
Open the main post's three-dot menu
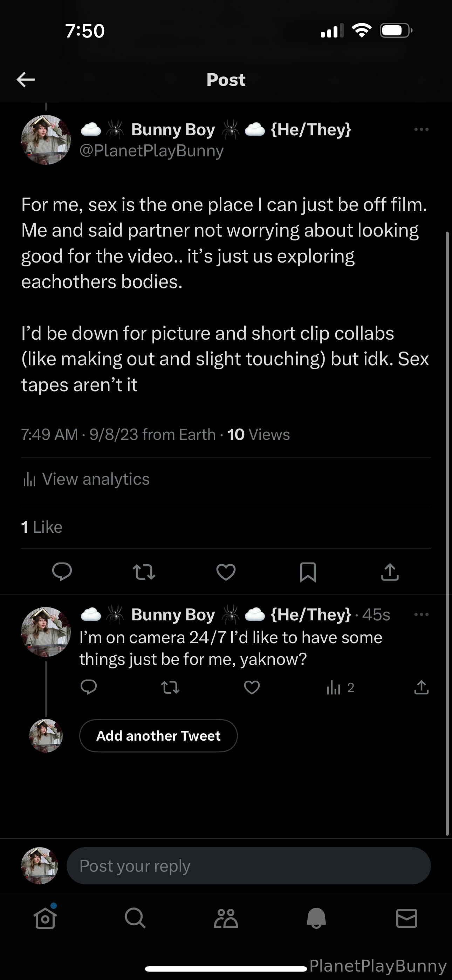(421, 130)
